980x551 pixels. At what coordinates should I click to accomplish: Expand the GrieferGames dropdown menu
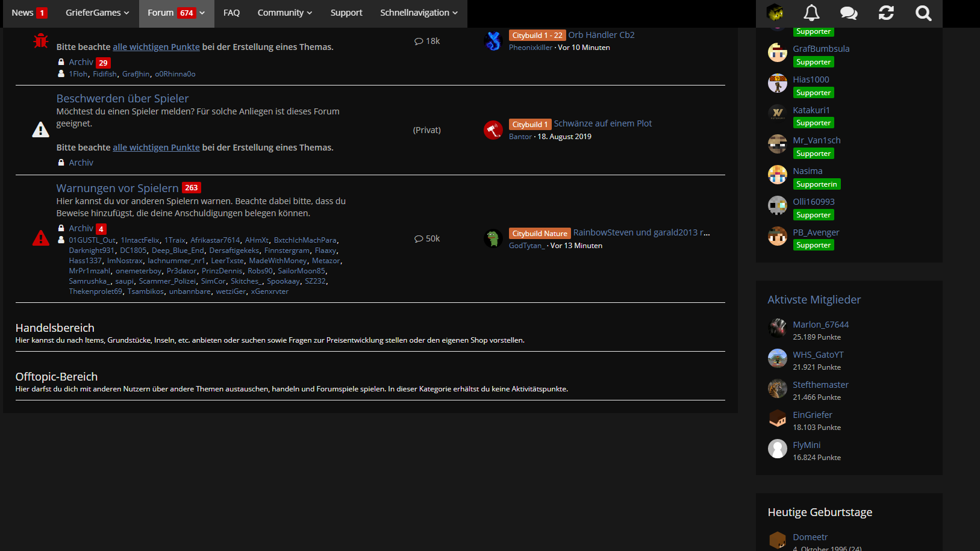coord(97,13)
